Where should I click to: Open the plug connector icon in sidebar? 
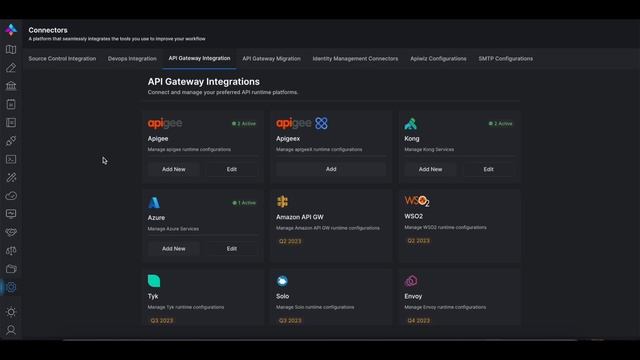pos(11,141)
